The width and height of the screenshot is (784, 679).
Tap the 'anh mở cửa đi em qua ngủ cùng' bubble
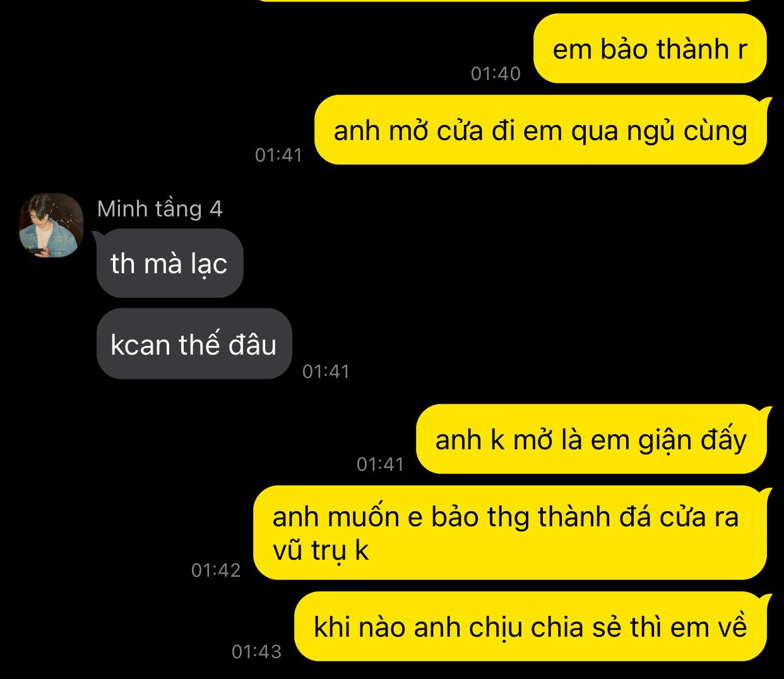coord(541,130)
